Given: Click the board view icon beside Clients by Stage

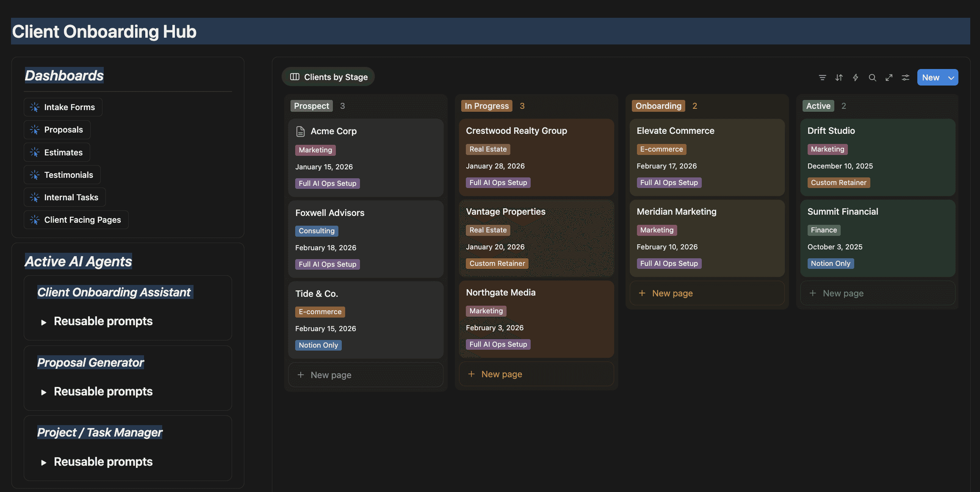Looking at the screenshot, I should [x=294, y=77].
